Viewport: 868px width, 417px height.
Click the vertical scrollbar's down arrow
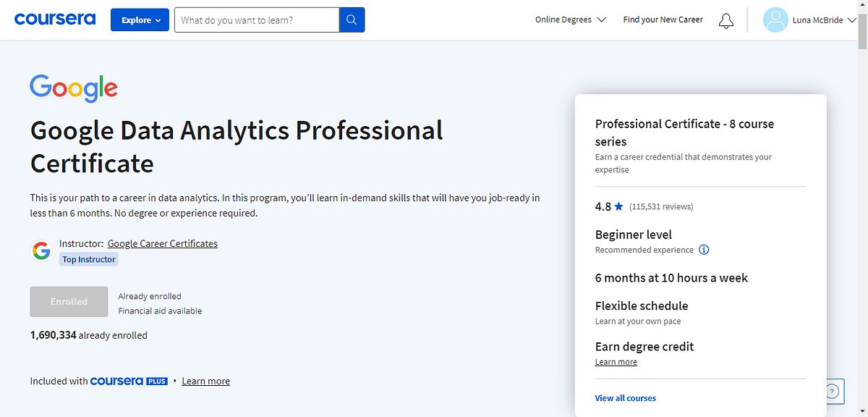(863, 410)
